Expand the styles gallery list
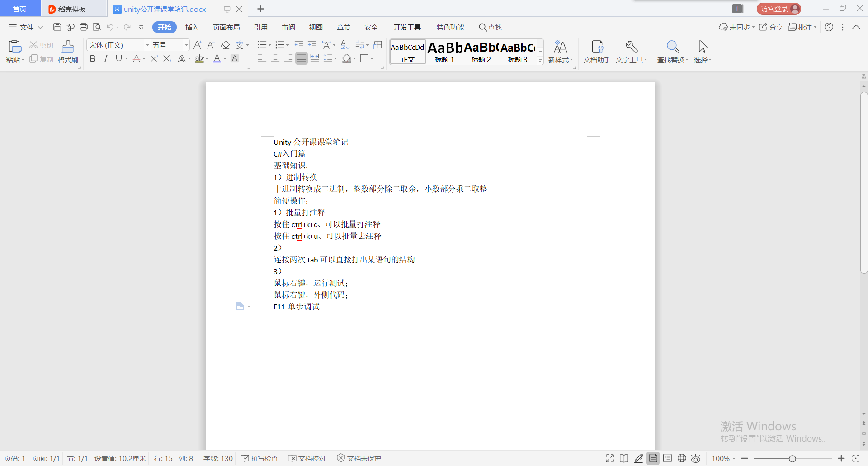 (540, 60)
